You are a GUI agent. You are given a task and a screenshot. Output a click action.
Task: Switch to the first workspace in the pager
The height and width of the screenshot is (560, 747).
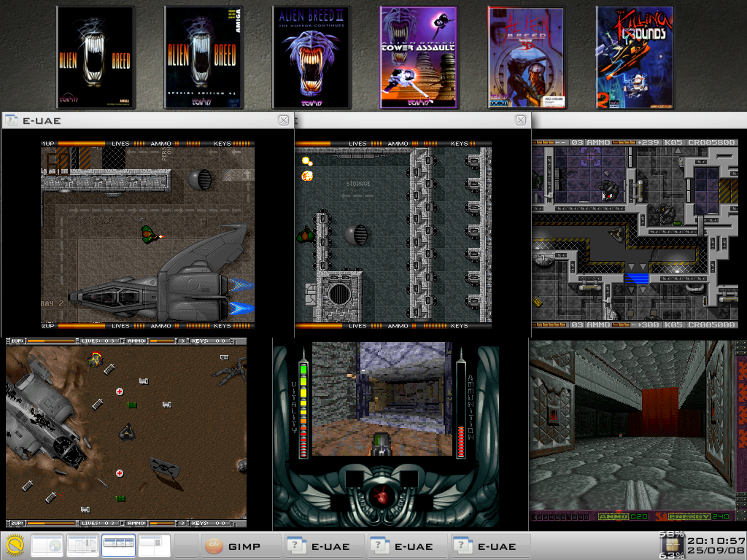click(x=47, y=545)
